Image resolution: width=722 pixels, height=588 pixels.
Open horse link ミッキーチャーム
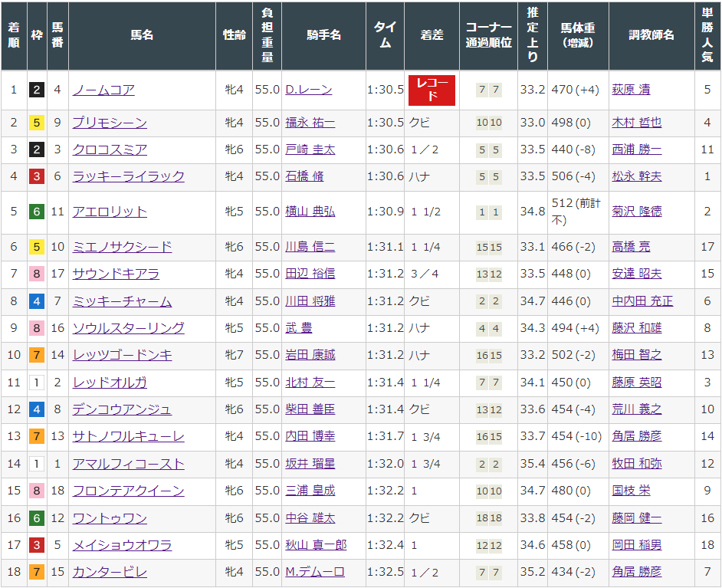pyautogui.click(x=122, y=301)
